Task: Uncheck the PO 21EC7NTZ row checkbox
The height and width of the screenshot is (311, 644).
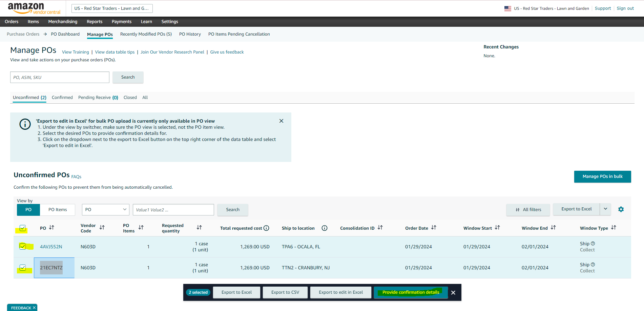Action: (x=23, y=268)
